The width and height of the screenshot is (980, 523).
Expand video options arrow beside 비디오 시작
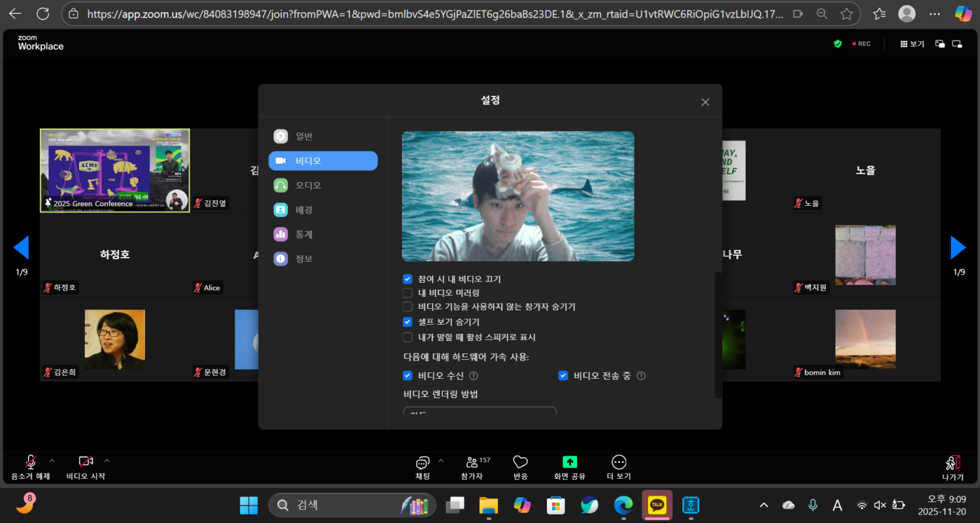tap(107, 460)
